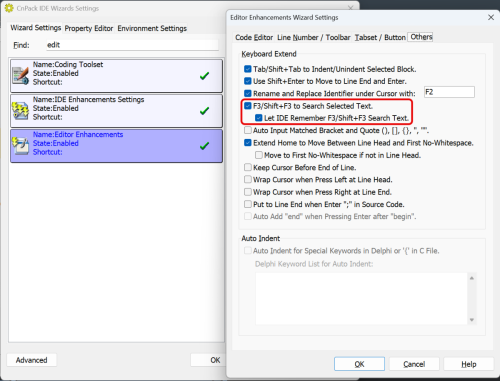The height and width of the screenshot is (381, 500).
Task: Click the Find input field
Action: pos(132,45)
